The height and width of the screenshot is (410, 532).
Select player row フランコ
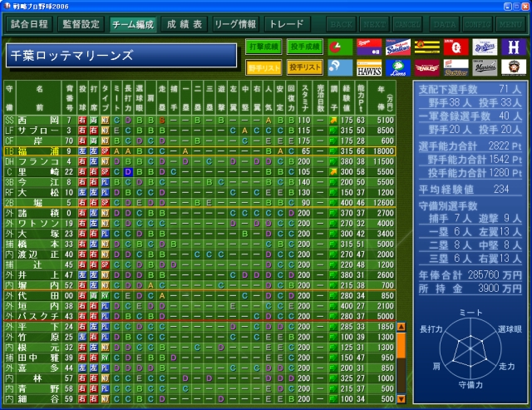[199, 161]
